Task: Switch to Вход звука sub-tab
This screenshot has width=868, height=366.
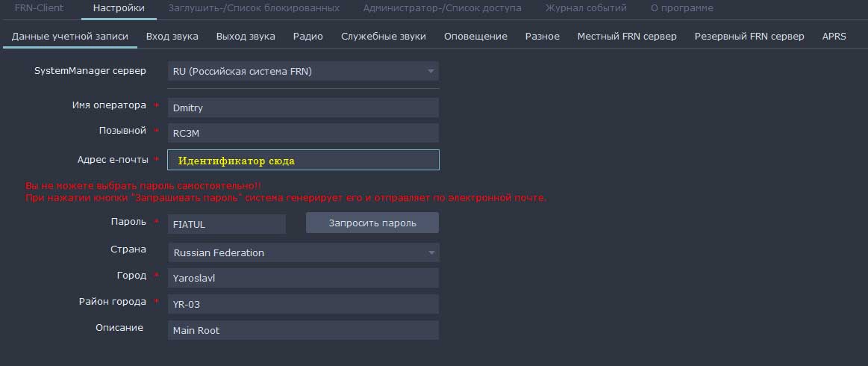Action: (x=172, y=37)
